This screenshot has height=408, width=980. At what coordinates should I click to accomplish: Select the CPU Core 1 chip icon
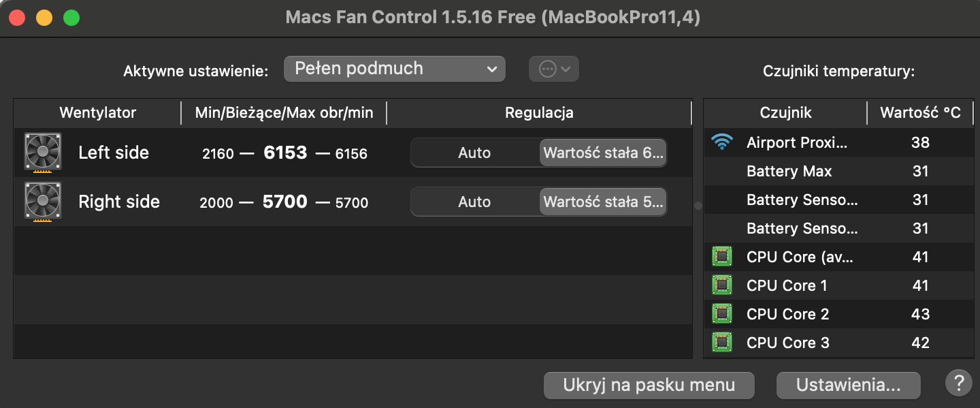pyautogui.click(x=721, y=285)
